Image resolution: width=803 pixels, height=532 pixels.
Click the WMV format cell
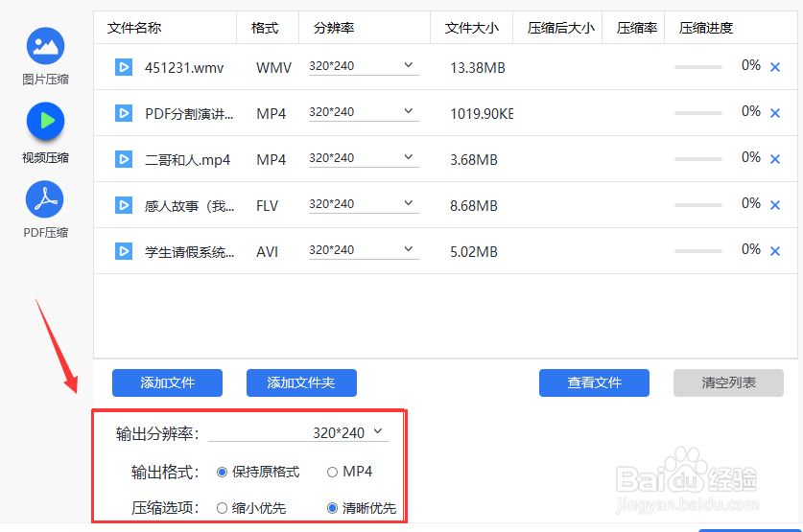point(273,67)
